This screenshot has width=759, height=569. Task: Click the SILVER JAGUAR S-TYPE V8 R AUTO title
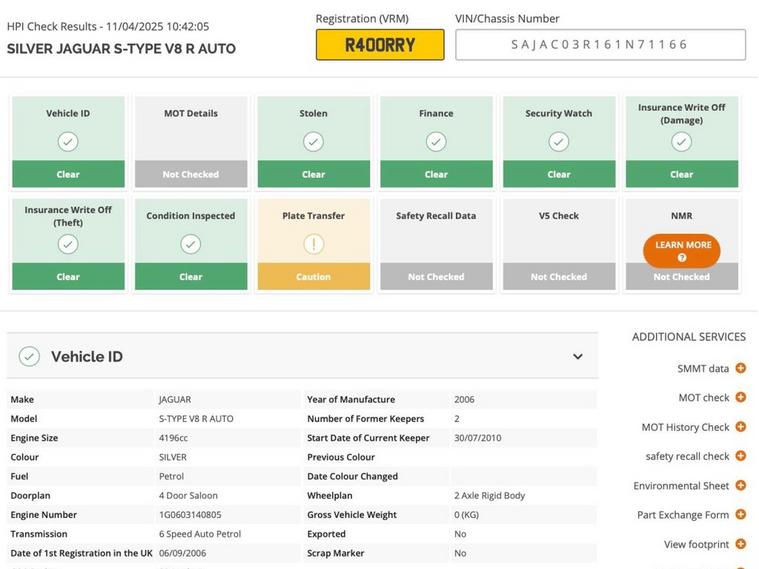pyautogui.click(x=121, y=48)
